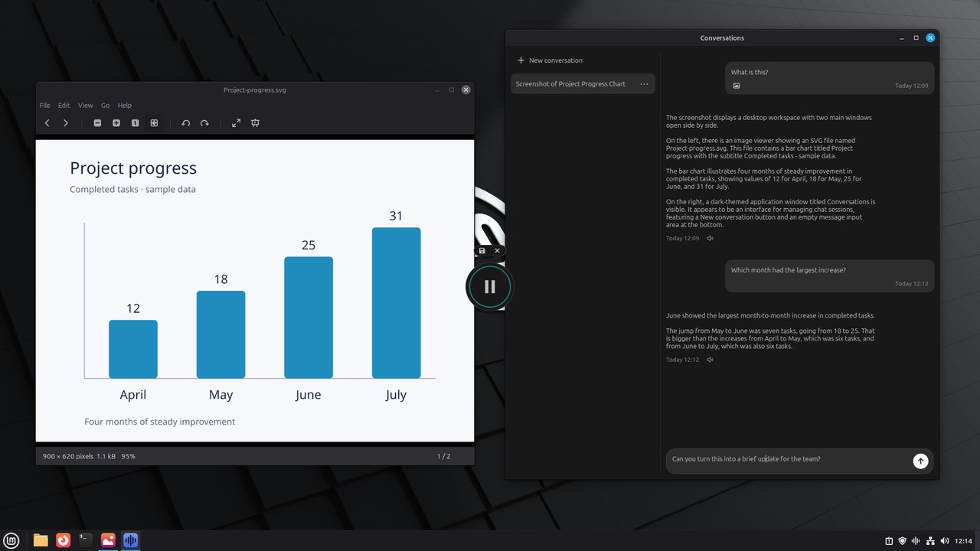Open the File menu in image viewer
The image size is (980, 551).
[45, 106]
